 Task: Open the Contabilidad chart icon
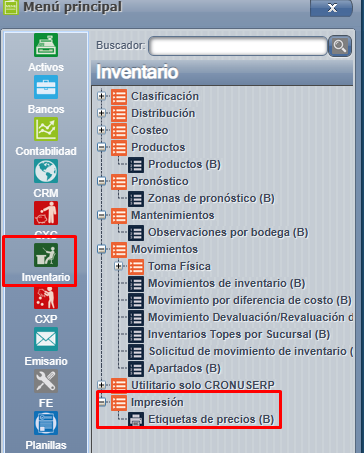coord(46,129)
